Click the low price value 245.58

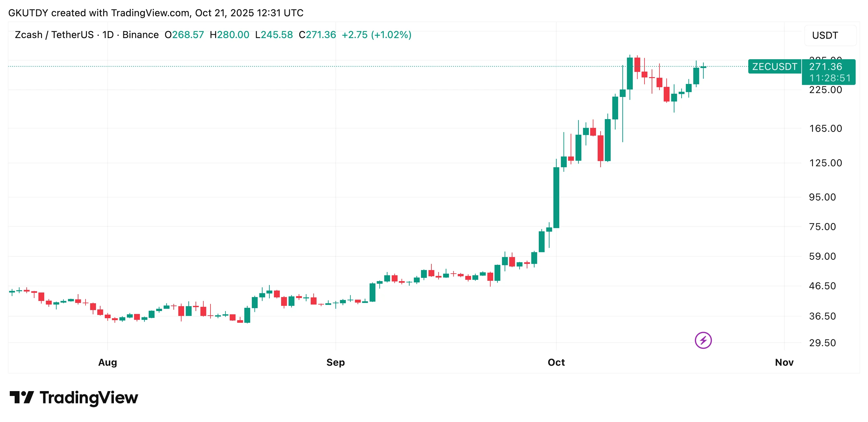(x=277, y=35)
